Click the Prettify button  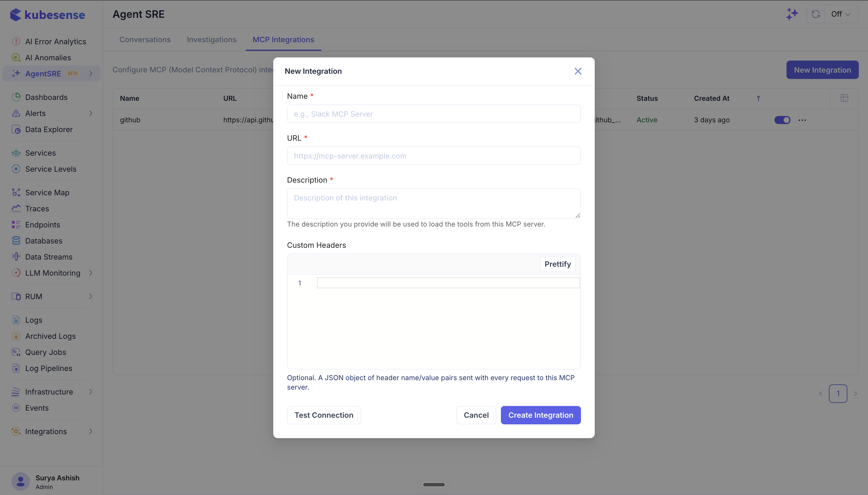pyautogui.click(x=557, y=264)
